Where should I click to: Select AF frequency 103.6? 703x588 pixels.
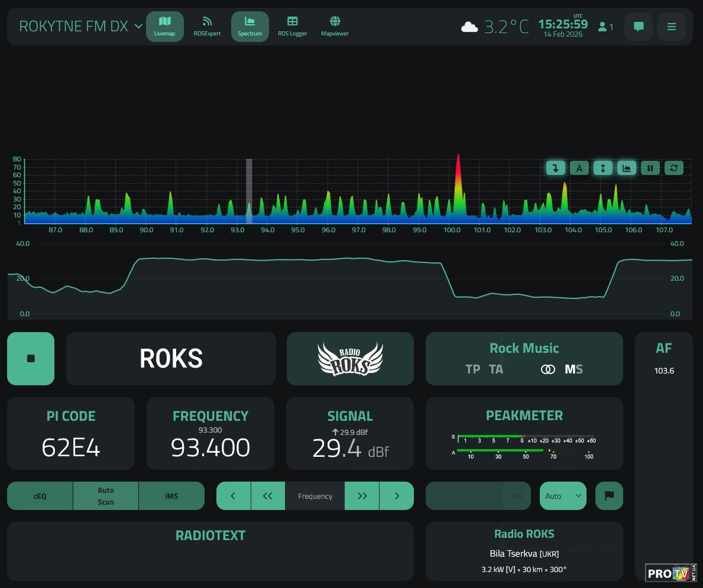point(664,371)
